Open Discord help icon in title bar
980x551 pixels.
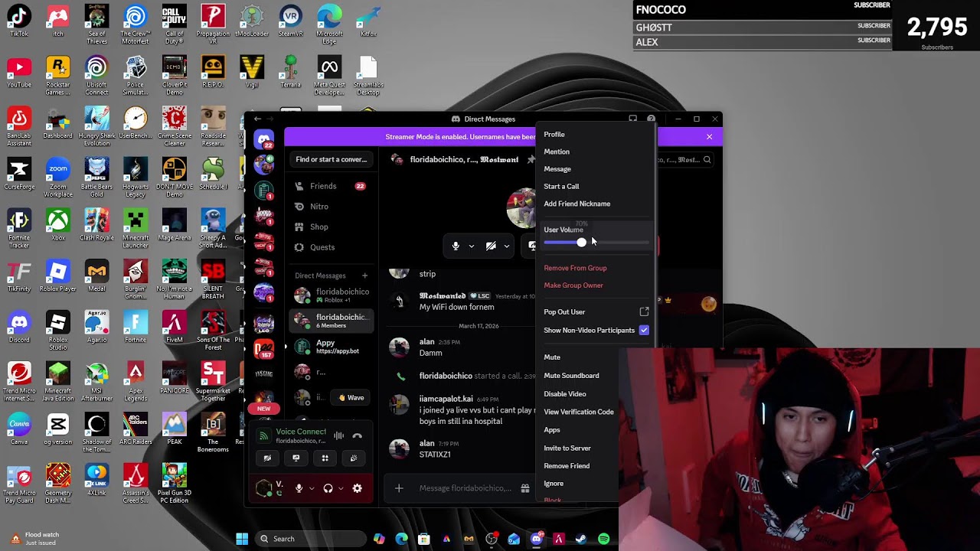[651, 119]
